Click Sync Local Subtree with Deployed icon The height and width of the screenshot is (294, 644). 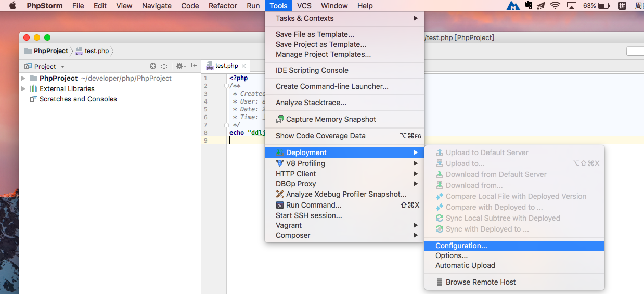pos(439,218)
